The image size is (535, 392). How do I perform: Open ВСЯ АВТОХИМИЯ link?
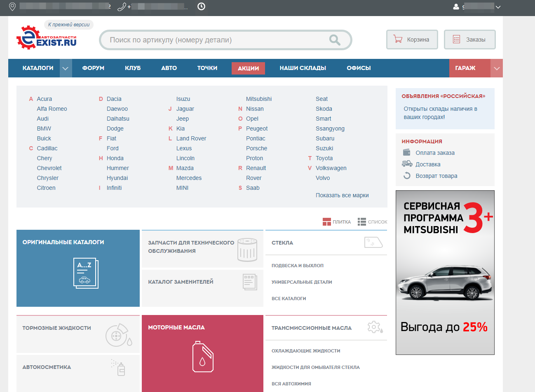tap(291, 384)
